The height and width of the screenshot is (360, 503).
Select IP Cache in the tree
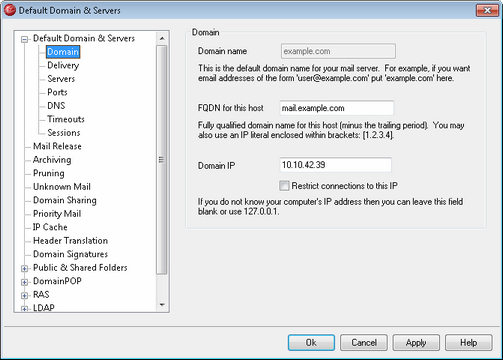pyautogui.click(x=50, y=227)
